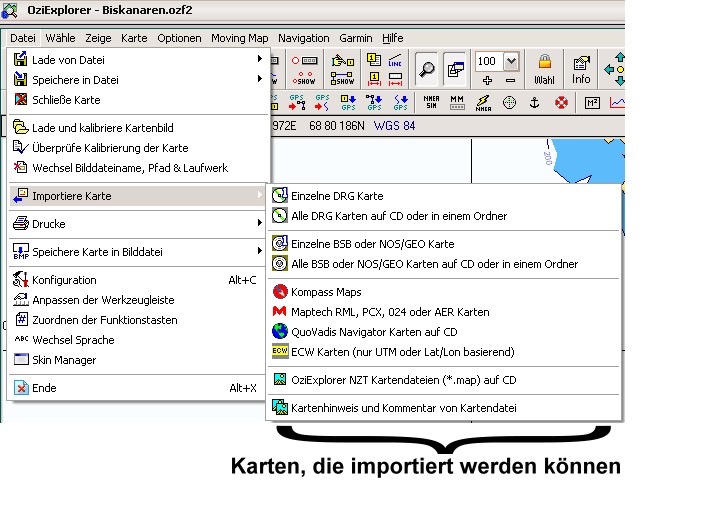Click the Drucke printer icon

coord(20,223)
